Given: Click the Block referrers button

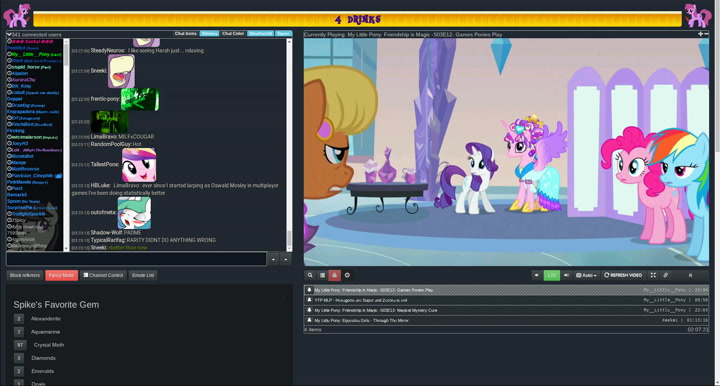Looking at the screenshot, I should pos(25,275).
